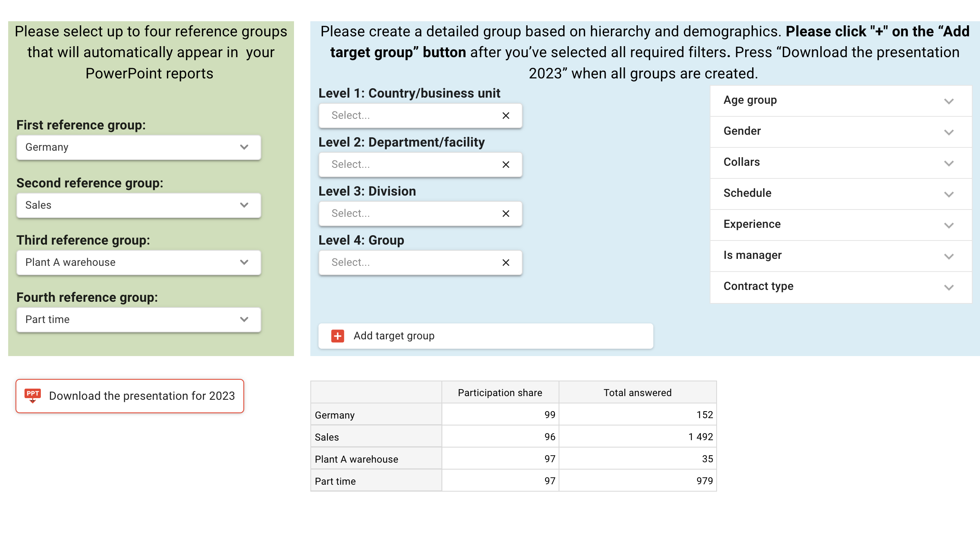The width and height of the screenshot is (980, 539).
Task: Clear the Level 1 Country/business unit selection
Action: tap(506, 116)
